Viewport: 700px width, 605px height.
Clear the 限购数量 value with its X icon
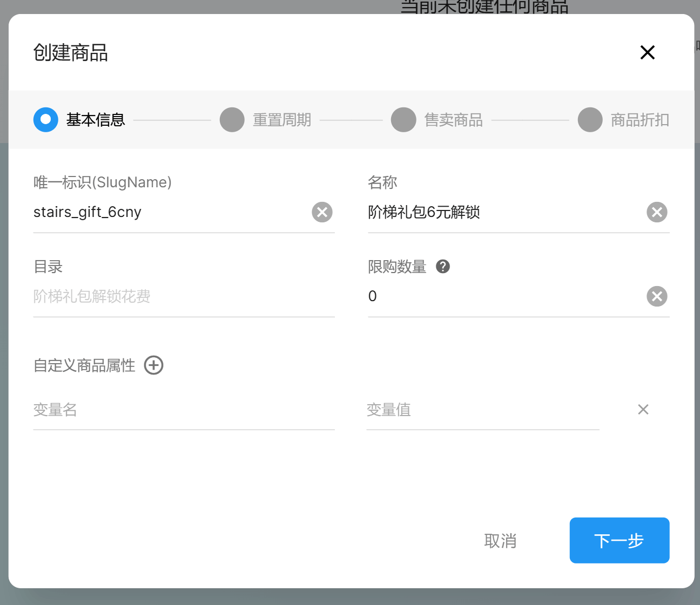coord(657,296)
